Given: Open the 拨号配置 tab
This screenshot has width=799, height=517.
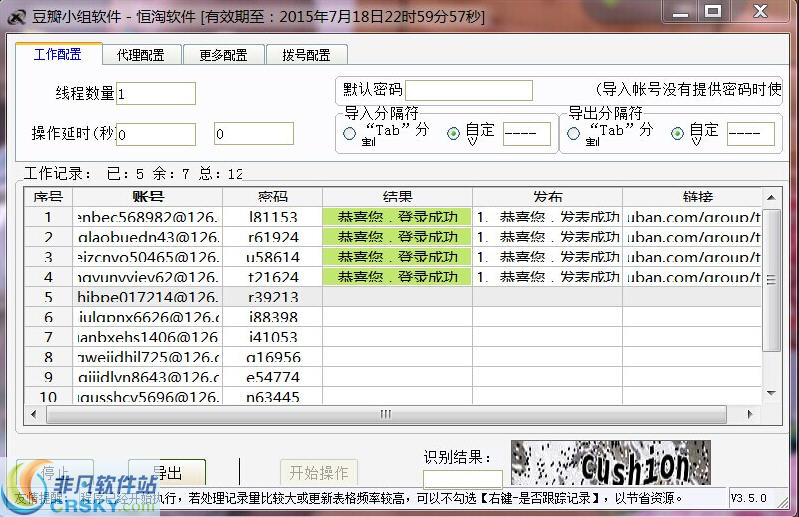Looking at the screenshot, I should coord(307,55).
